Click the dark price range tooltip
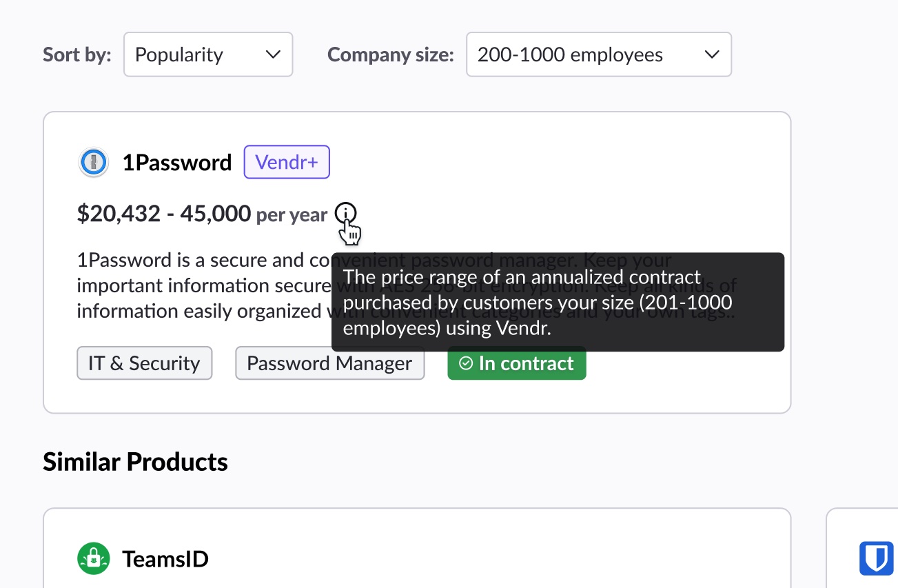Viewport: 898px width, 588px height. coord(558,303)
